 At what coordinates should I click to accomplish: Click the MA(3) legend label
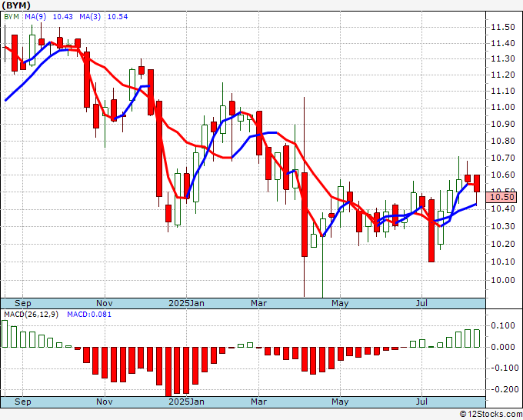90,17
